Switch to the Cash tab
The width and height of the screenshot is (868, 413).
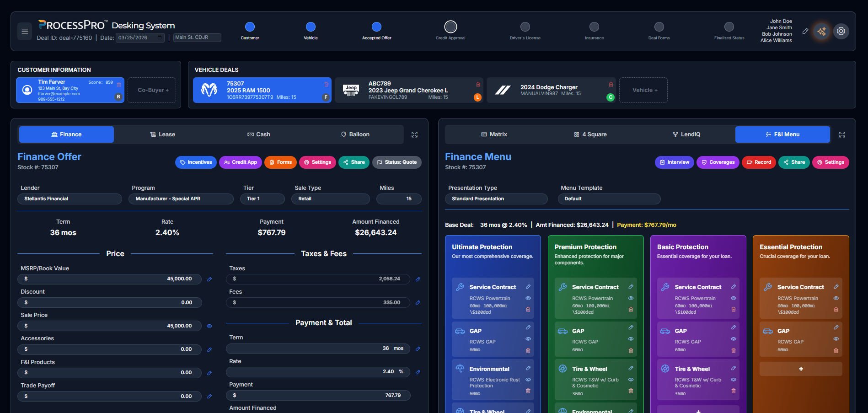pyautogui.click(x=259, y=134)
